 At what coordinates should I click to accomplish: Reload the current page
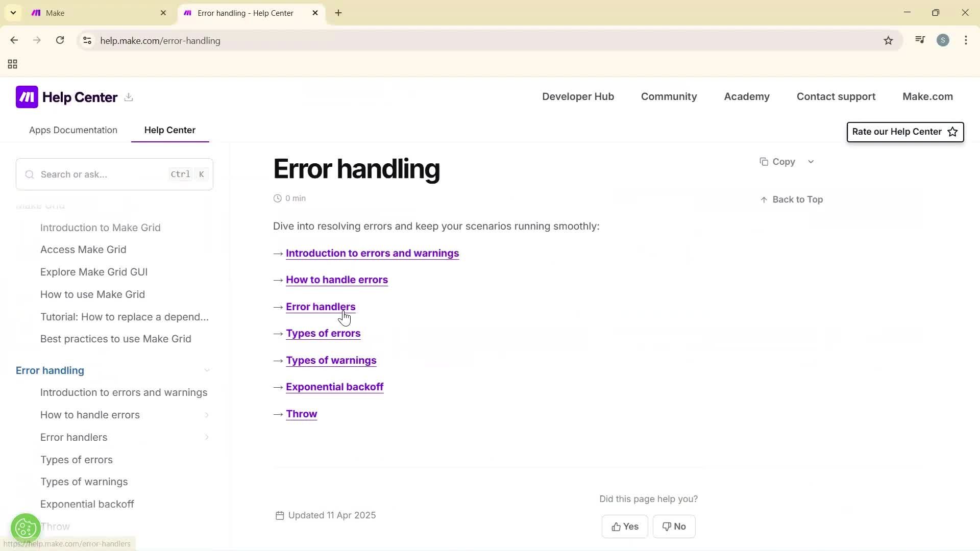point(60,40)
